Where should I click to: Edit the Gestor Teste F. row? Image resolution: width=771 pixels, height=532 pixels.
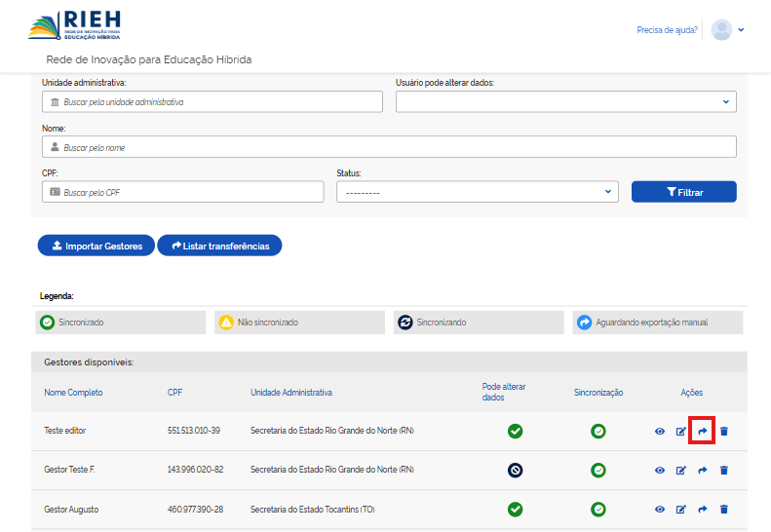tap(681, 470)
